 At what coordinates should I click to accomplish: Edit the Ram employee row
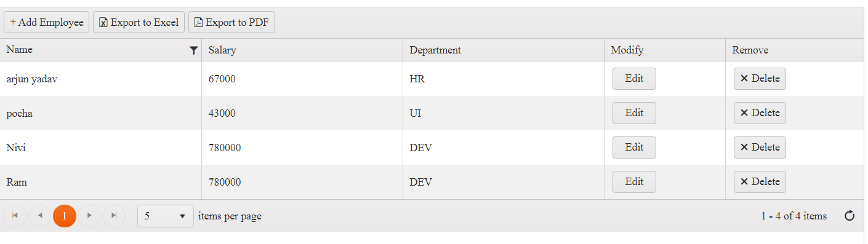point(634,182)
